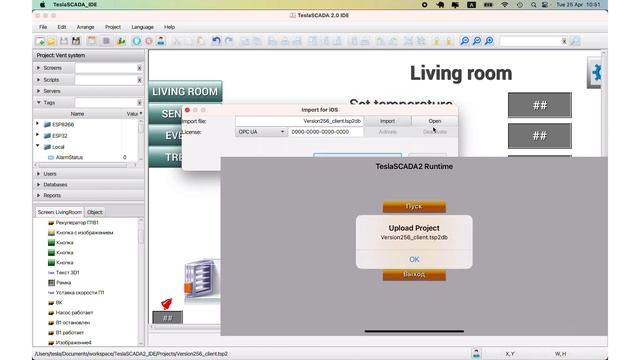Select В1 остановлен in object list
Image resolution: width=640 pixels, height=360 pixels.
tap(69, 322)
